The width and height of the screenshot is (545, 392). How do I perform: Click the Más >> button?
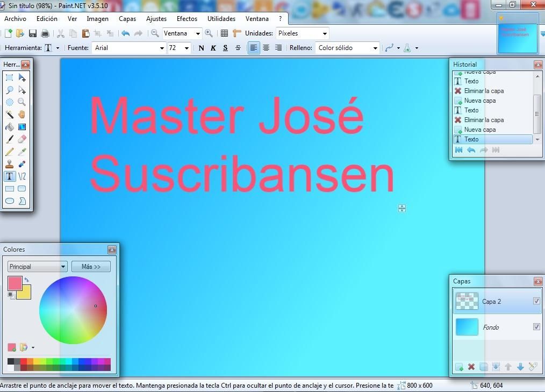pos(91,267)
